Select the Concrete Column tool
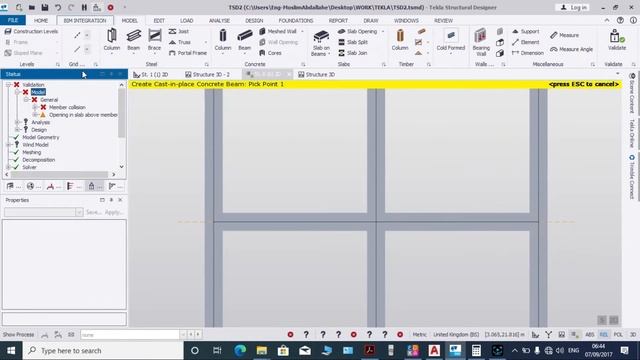640x360 pixels. [x=223, y=40]
